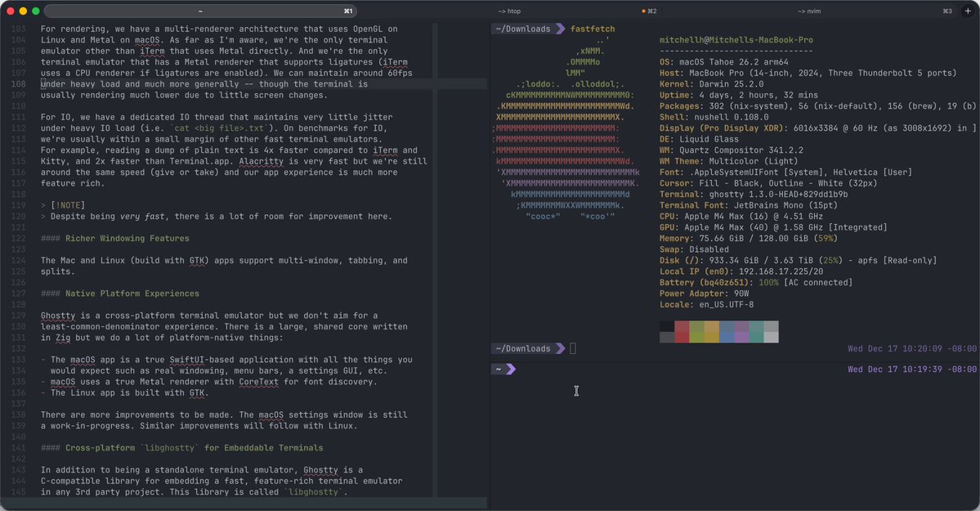Switch to the nvim tab
Screen dimensions: 980x511
coord(809,11)
